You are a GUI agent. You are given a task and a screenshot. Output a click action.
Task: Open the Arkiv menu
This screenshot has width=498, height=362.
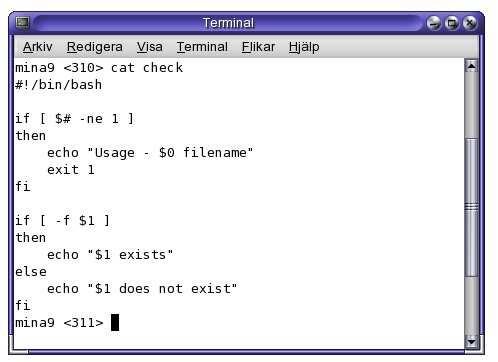click(38, 47)
